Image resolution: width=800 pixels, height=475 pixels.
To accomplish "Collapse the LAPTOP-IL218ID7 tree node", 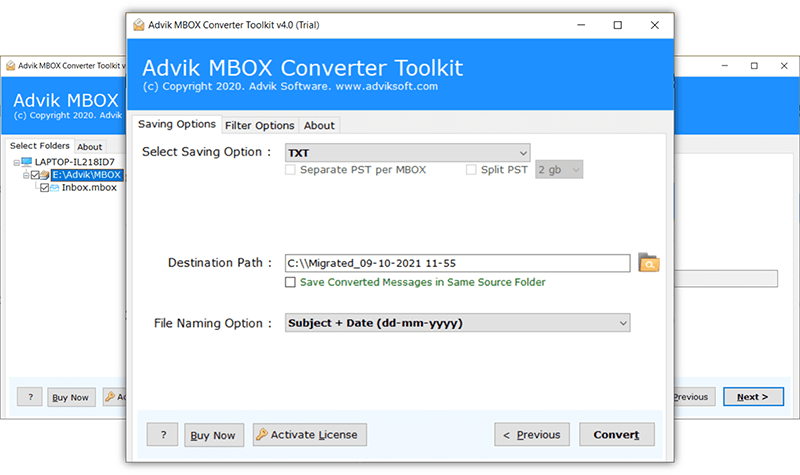I will point(16,163).
